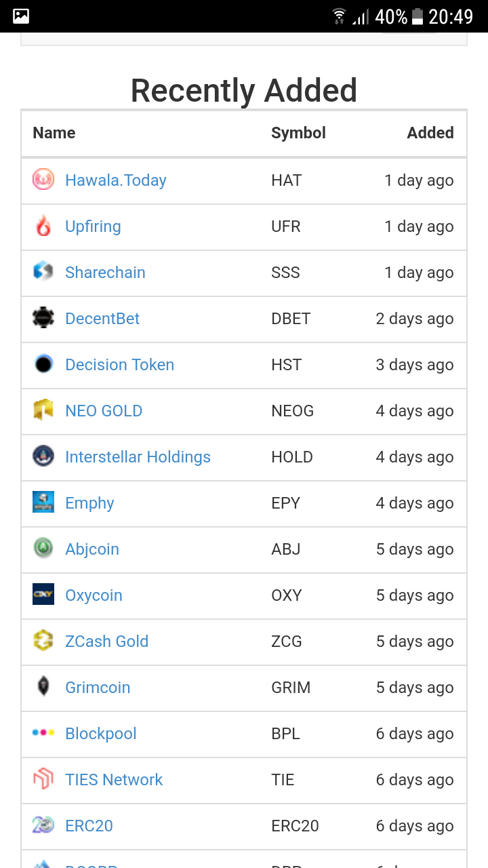
Task: Click the Name column header
Action: click(54, 133)
